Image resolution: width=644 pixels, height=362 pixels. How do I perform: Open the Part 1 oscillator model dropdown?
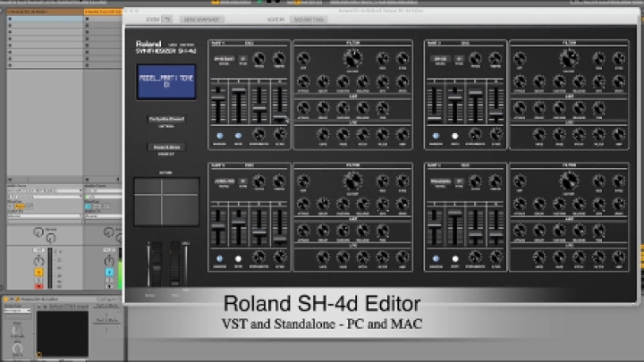tap(224, 59)
